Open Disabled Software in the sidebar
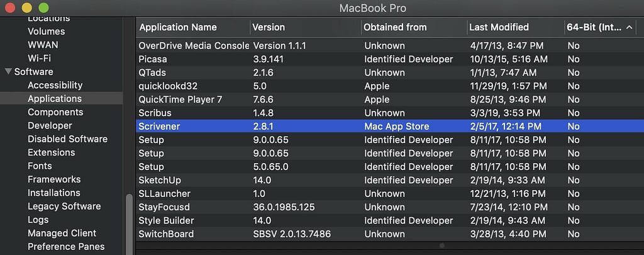Screen dimensions: 644x255 (68, 139)
